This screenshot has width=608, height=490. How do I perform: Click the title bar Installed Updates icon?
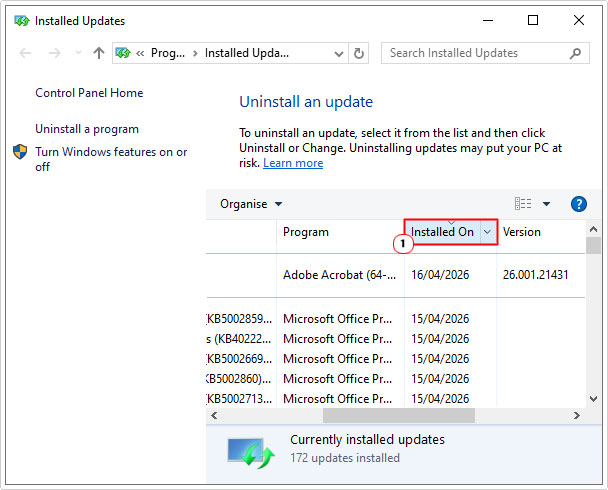[x=22, y=21]
